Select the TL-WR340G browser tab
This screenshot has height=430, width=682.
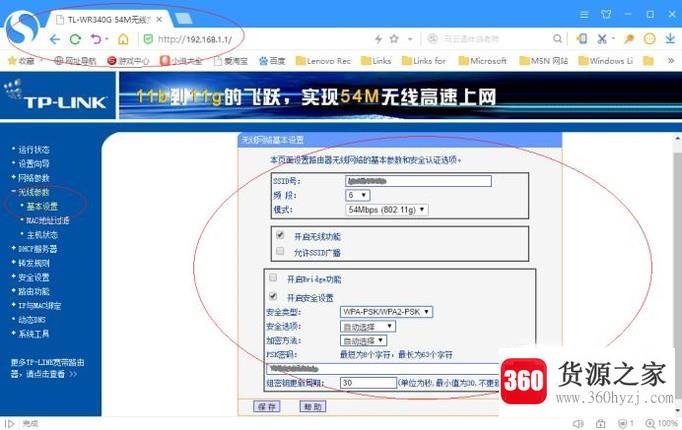(109, 20)
